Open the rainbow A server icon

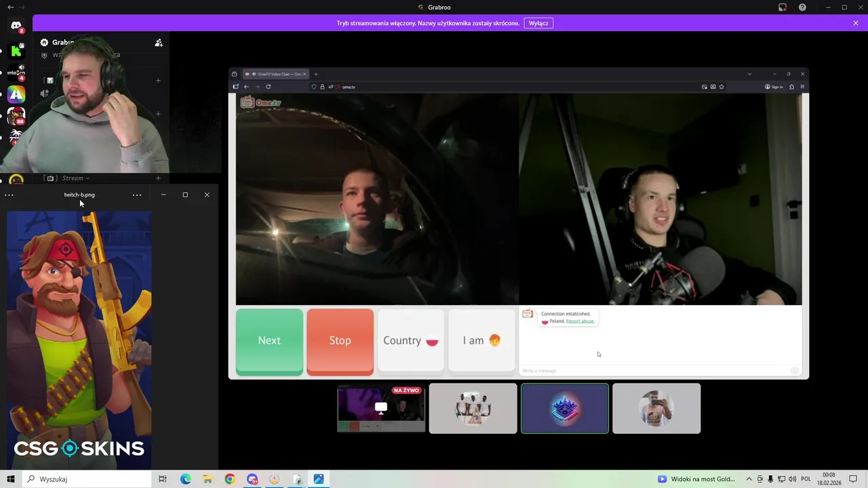16,95
